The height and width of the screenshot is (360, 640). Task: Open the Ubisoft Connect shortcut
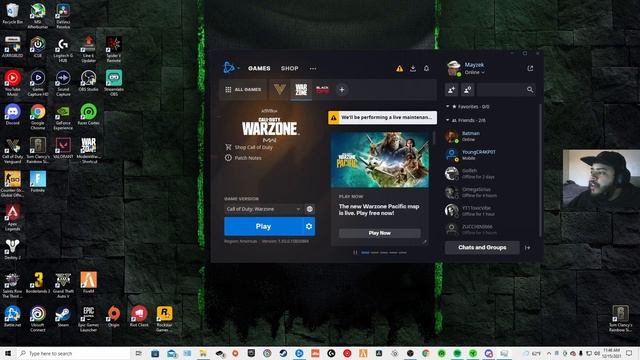click(x=38, y=319)
